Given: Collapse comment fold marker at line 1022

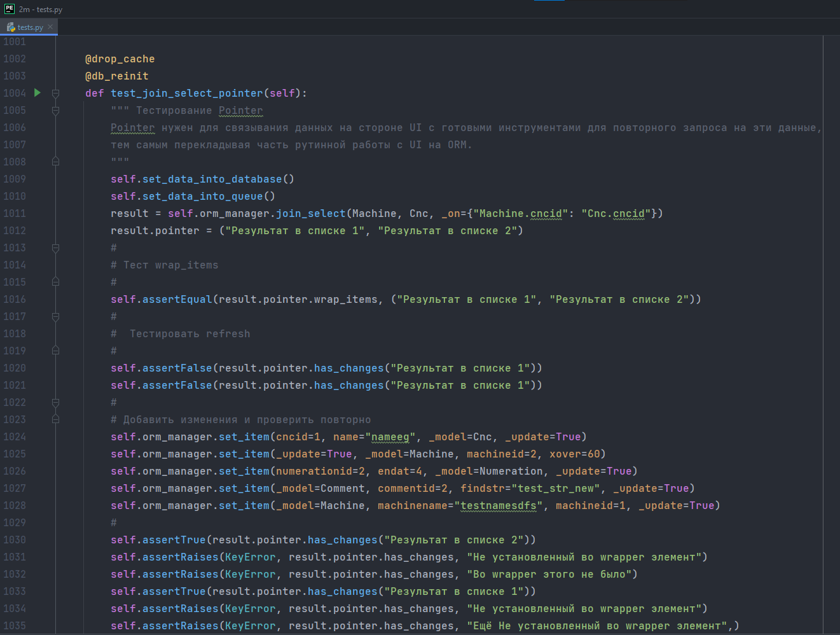Looking at the screenshot, I should [x=55, y=403].
